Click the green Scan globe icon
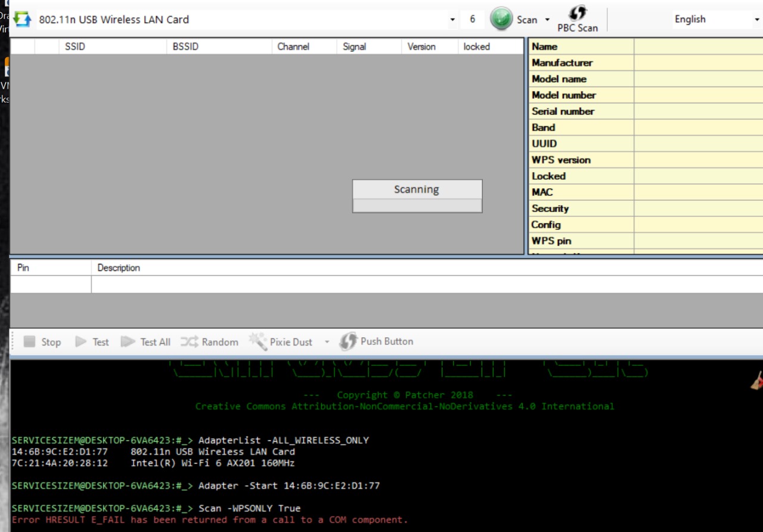The height and width of the screenshot is (532, 763). [x=501, y=19]
